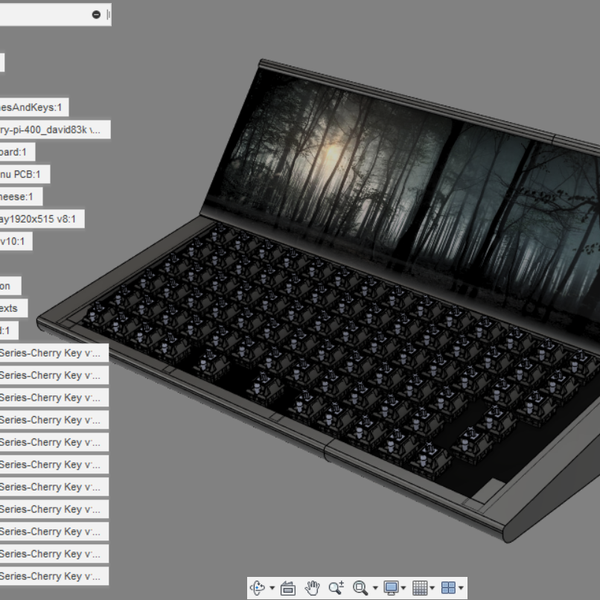The width and height of the screenshot is (600, 600).
Task: Activate the Pan hand tool
Action: pyautogui.click(x=312, y=588)
